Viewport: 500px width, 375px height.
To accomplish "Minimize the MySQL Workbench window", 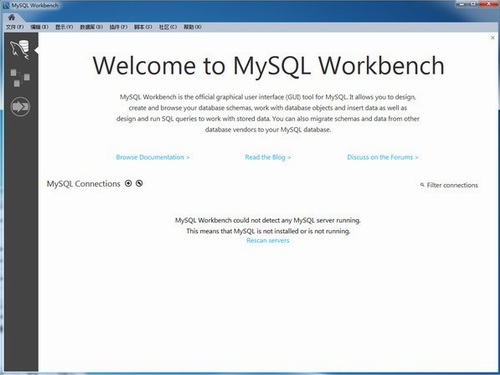I will point(462,4).
